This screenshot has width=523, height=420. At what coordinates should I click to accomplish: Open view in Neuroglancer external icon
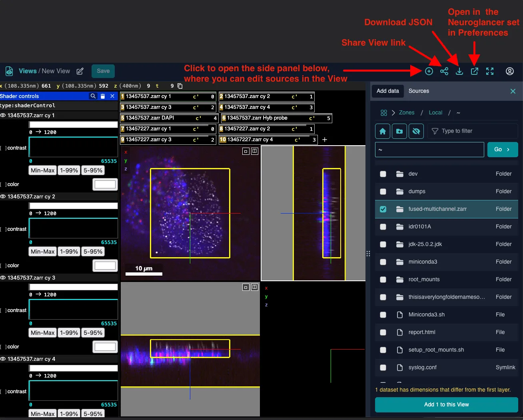(x=475, y=71)
